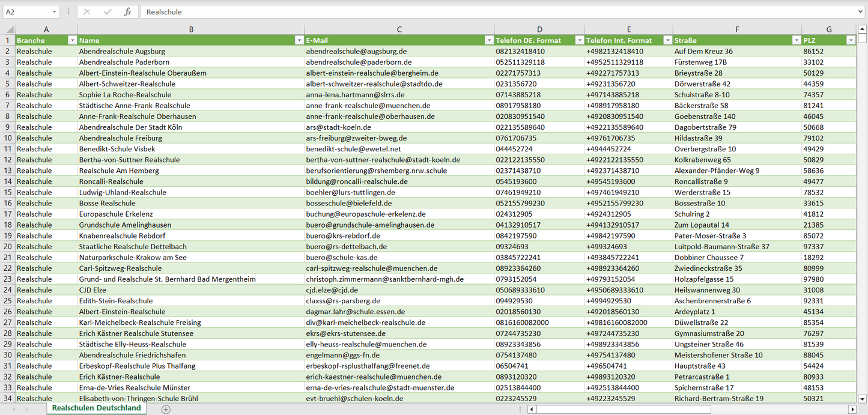Click the Insert Function fx icon
Image resolution: width=868 pixels, height=415 pixels.
pyautogui.click(x=127, y=12)
